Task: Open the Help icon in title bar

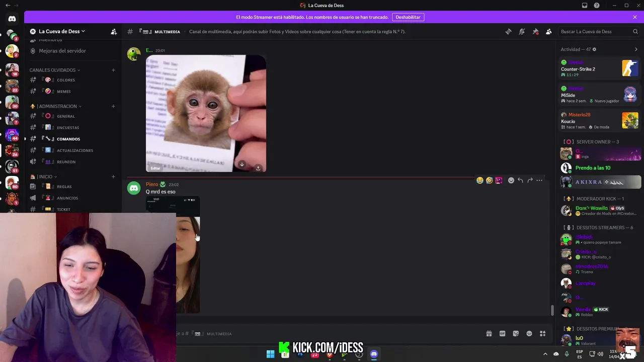Action: (x=597, y=6)
